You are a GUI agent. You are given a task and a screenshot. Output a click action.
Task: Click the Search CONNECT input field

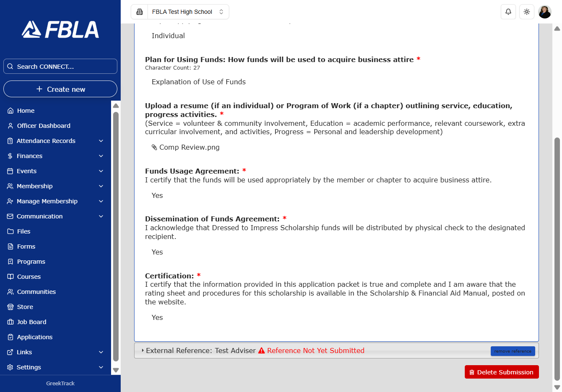[60, 66]
